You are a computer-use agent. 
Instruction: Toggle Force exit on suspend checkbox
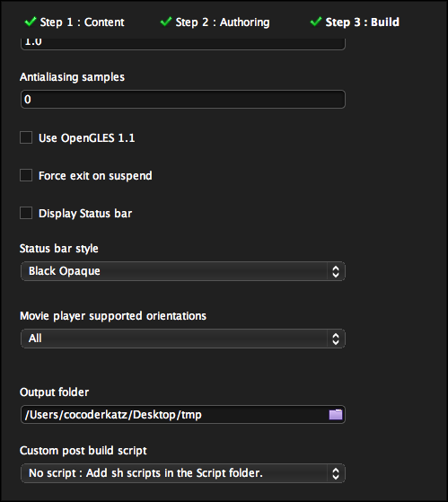[26, 175]
